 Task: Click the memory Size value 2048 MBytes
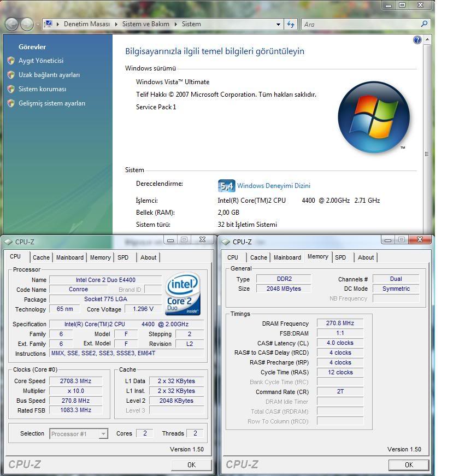click(284, 289)
